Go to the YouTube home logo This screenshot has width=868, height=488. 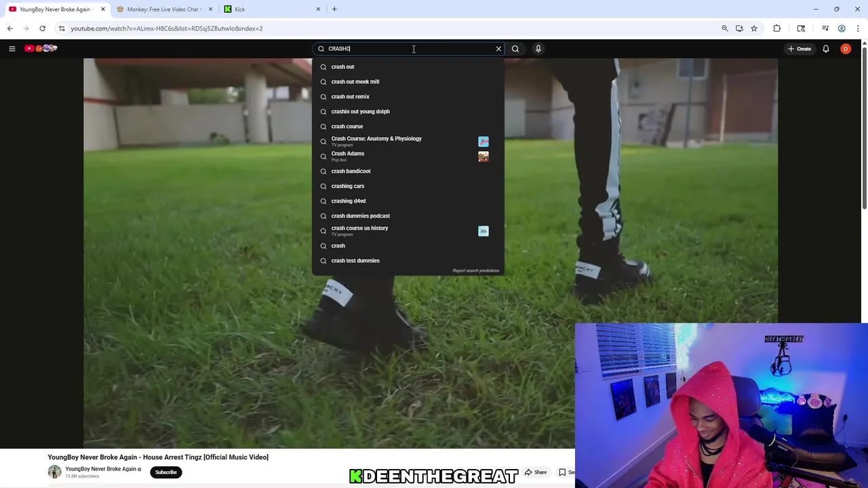(x=41, y=49)
